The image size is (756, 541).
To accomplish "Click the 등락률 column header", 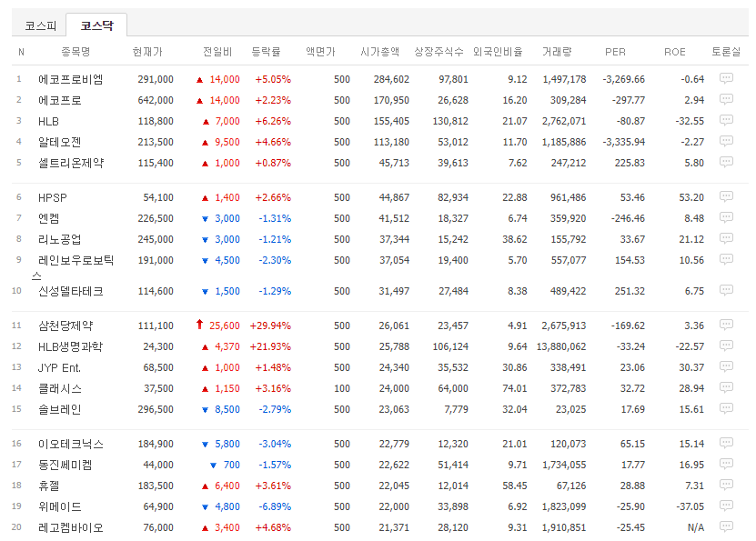I will tap(266, 52).
